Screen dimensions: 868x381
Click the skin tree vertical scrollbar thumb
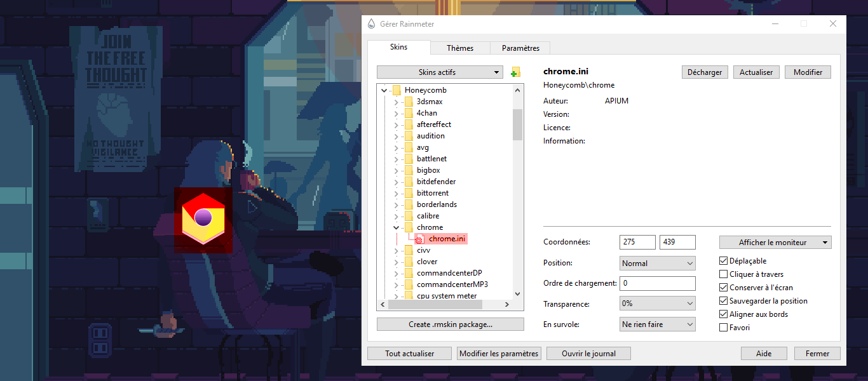517,124
